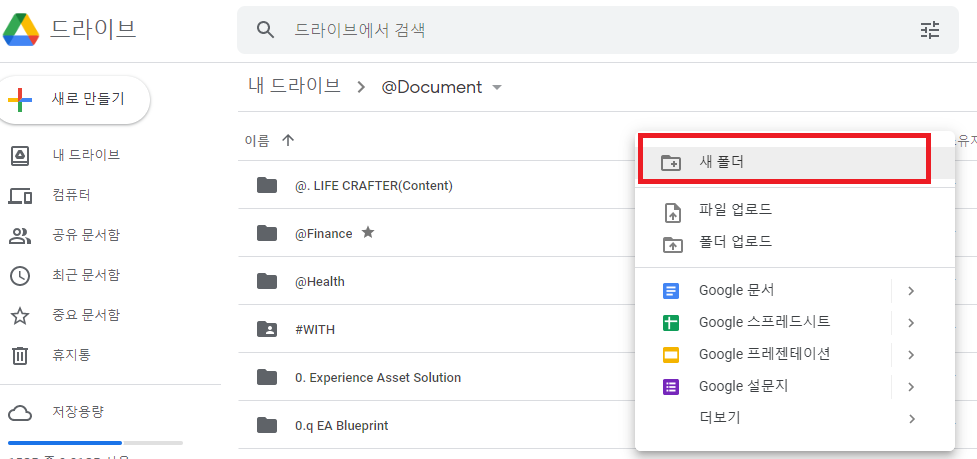Screen dimensions: 977x459
Task: Click the green Google Sheets icon
Action: (x=670, y=323)
